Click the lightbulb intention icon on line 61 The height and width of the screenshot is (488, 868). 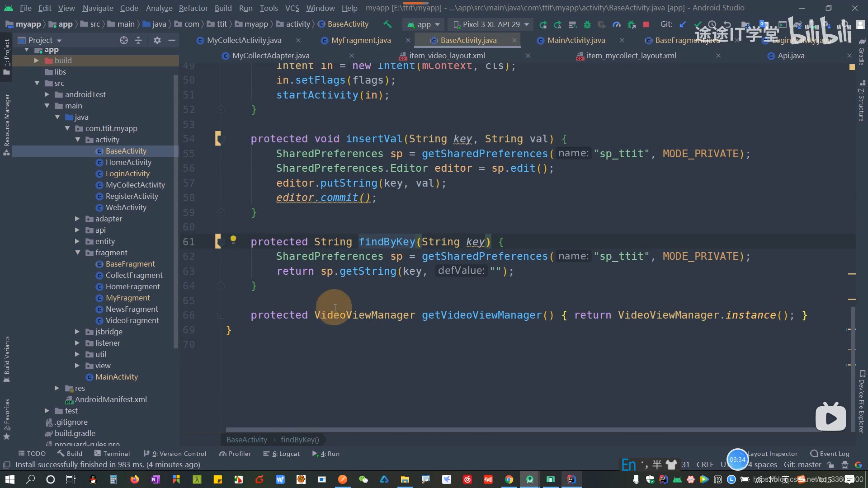pyautogui.click(x=233, y=239)
